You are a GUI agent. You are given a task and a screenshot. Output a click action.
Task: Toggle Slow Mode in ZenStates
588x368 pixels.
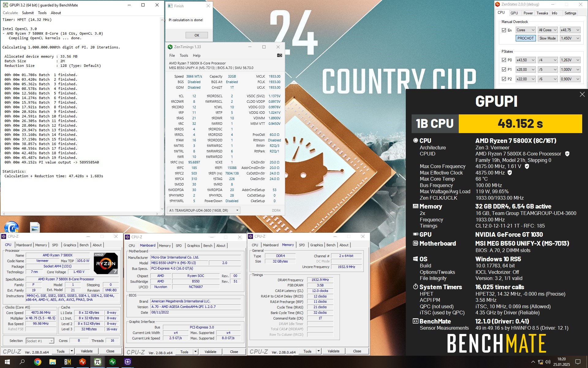tap(548, 38)
